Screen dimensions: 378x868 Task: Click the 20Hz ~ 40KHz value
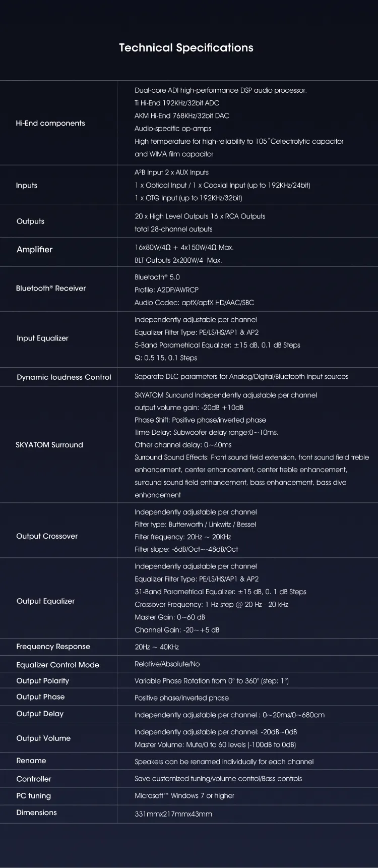(157, 647)
